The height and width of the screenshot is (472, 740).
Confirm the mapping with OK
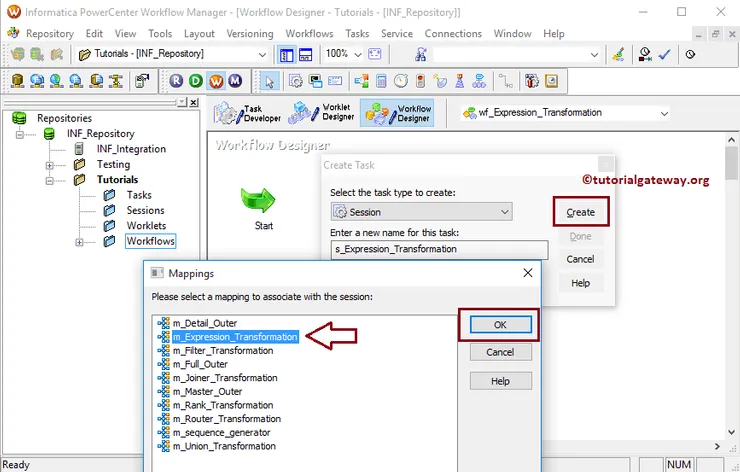(x=500, y=325)
